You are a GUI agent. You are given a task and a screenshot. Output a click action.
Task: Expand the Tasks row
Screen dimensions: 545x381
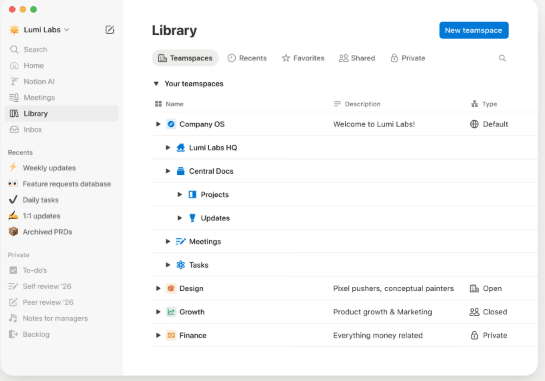(168, 265)
